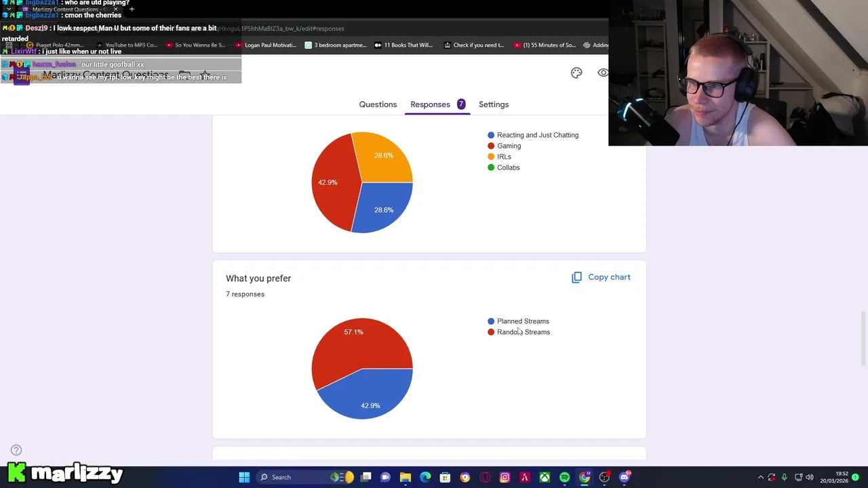The image size is (868, 488).
Task: Expand hidden system tray icons
Action: pyautogui.click(x=760, y=477)
